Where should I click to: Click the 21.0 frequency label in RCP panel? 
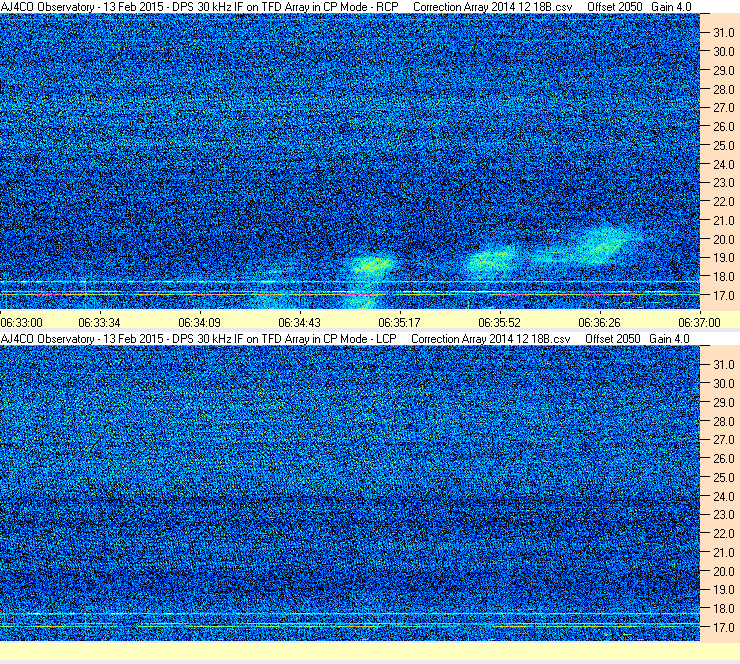[723, 221]
